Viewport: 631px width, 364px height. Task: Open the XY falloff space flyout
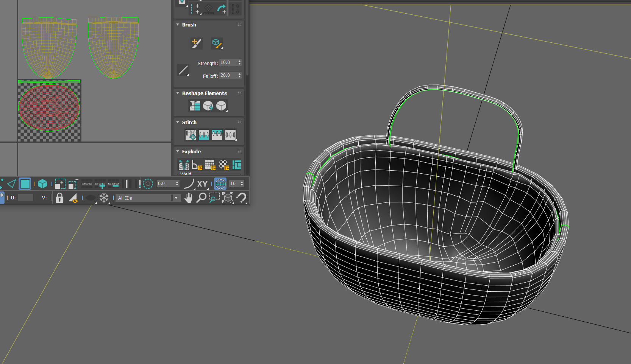pos(203,184)
